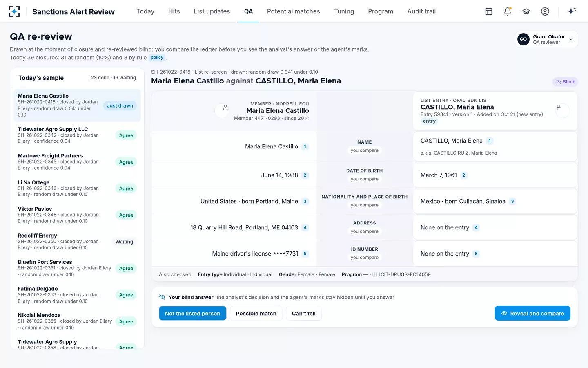Click marker 3 next to born Portland, Maine

305,201
